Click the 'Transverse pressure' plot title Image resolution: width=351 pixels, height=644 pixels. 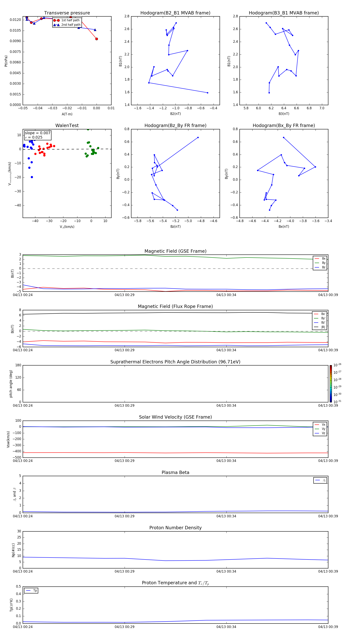(67, 13)
